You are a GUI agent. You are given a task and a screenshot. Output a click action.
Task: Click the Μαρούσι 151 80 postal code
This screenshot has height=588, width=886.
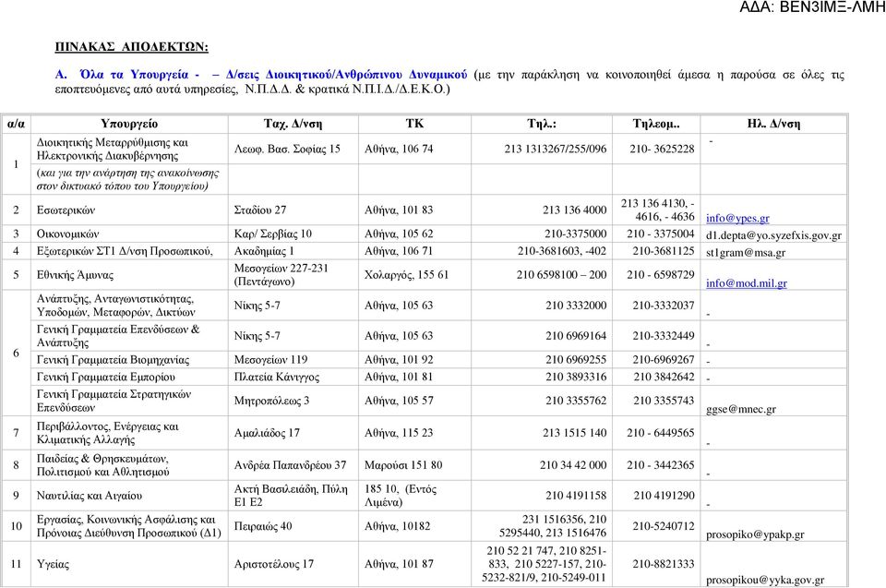pos(403,465)
